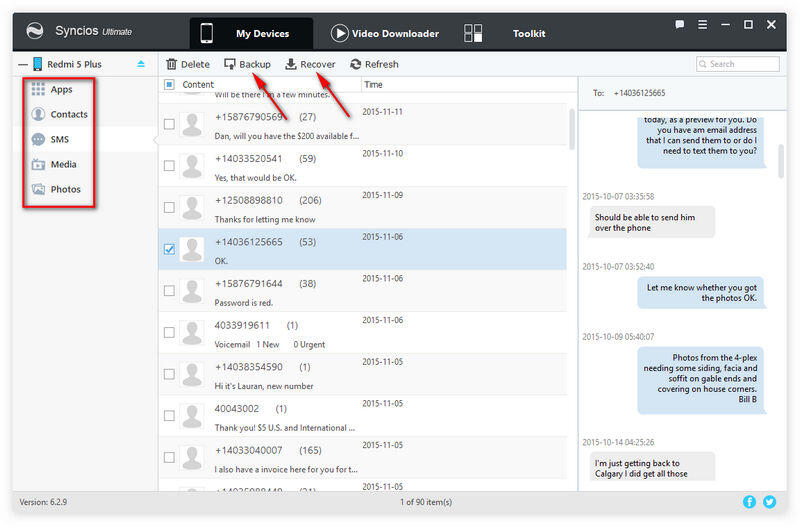
Task: Click the Refresh toolbar button
Action: coord(374,64)
